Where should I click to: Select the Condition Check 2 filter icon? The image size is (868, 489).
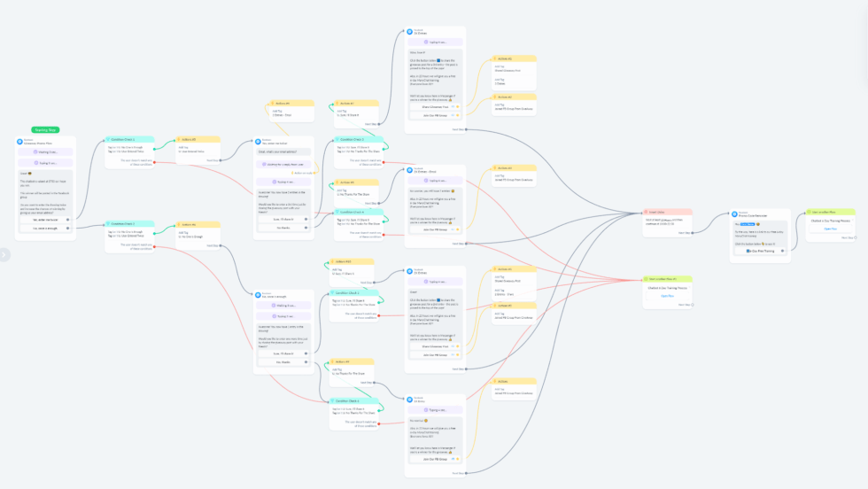click(108, 224)
